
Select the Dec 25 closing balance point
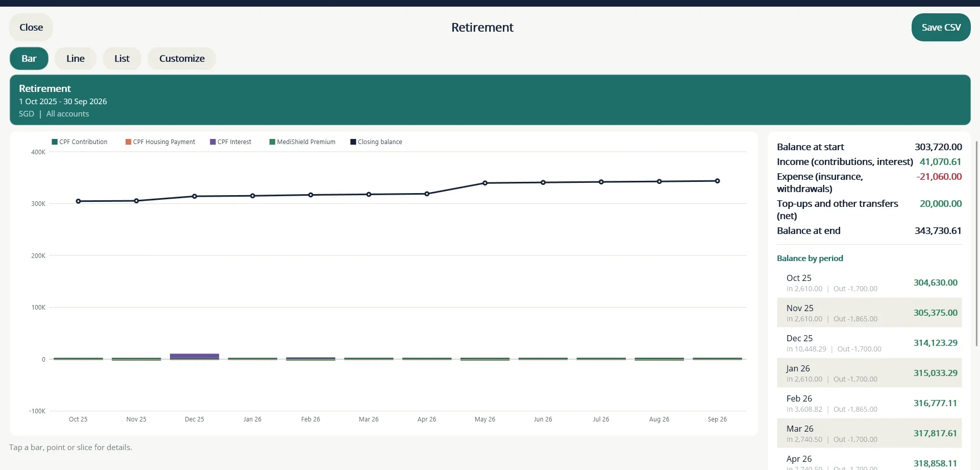point(194,196)
